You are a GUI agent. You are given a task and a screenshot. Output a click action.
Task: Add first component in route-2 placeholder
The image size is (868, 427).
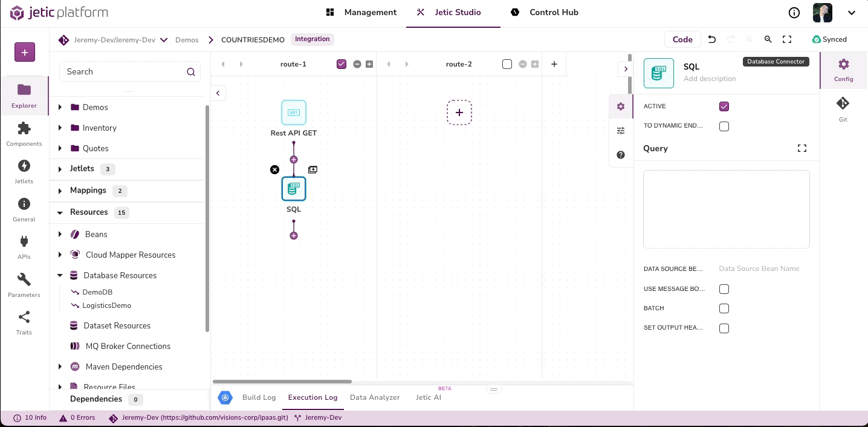[x=459, y=112]
